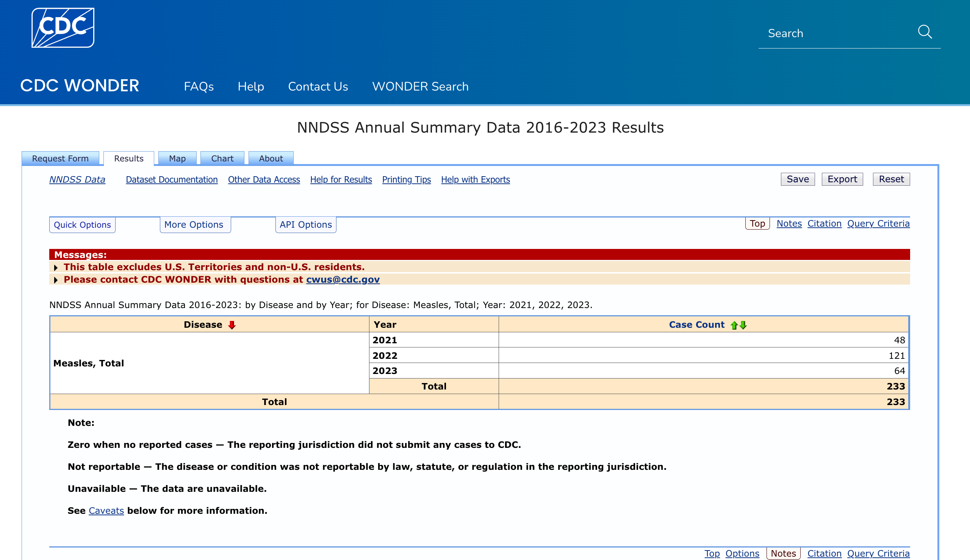Viewport: 970px width, 560px height.
Task: Open Help in the header menu
Action: [251, 86]
